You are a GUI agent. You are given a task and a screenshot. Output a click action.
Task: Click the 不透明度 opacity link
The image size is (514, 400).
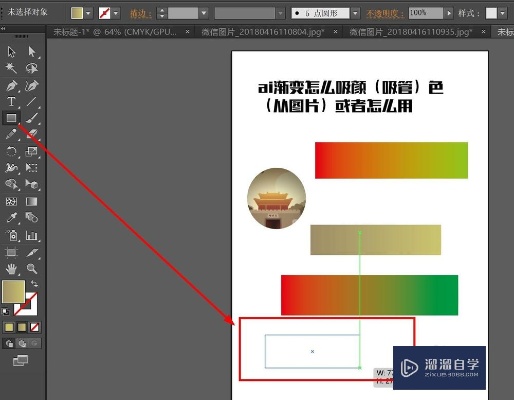click(x=385, y=14)
